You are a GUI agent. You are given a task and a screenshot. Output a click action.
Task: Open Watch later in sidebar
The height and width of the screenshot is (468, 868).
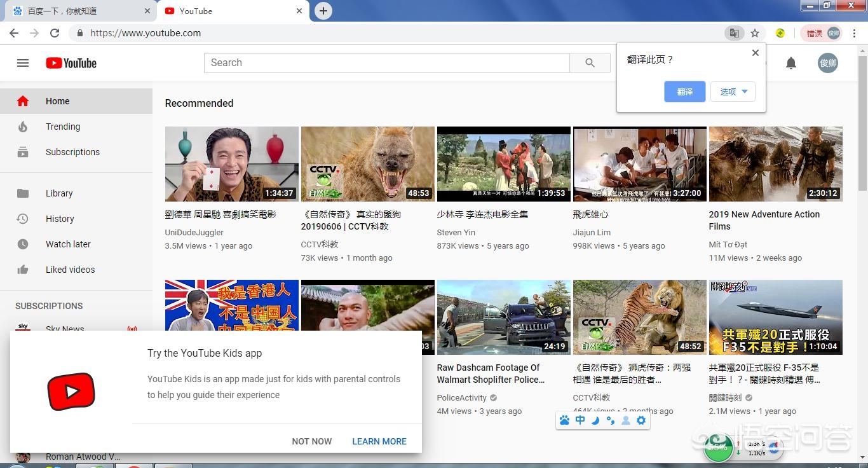click(76, 244)
